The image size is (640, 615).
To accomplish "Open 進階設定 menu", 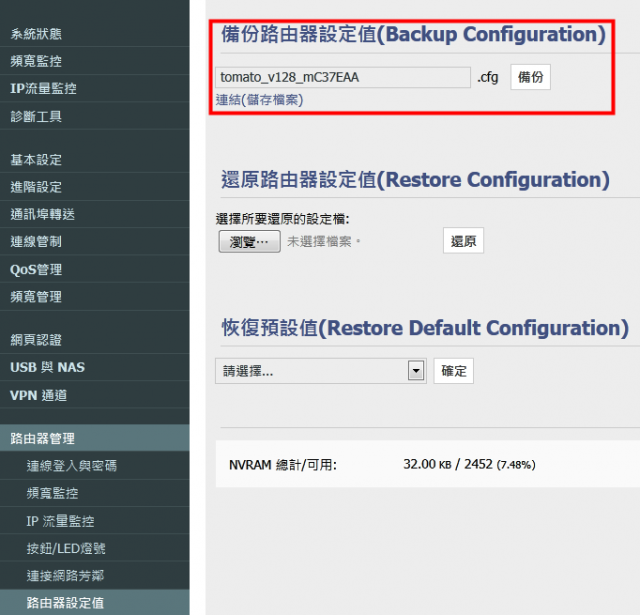I will point(94,187).
